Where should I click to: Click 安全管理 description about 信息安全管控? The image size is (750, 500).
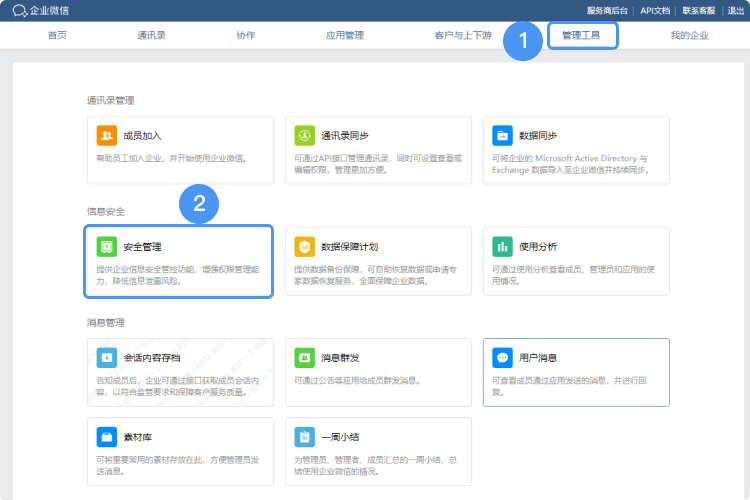pos(177,275)
